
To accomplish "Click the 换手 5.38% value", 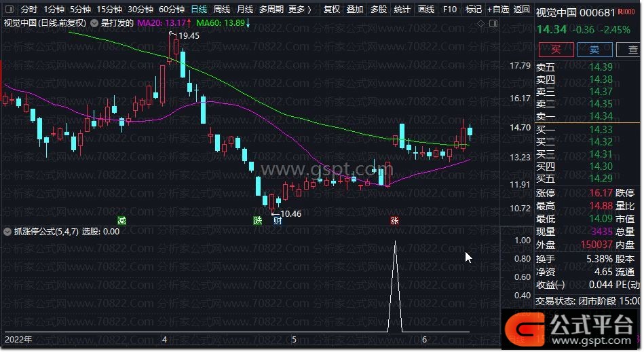I will pyautogui.click(x=600, y=259).
